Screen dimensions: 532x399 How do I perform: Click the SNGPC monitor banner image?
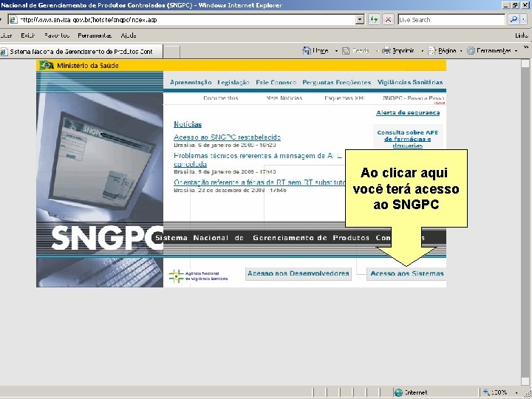pyautogui.click(x=100, y=180)
